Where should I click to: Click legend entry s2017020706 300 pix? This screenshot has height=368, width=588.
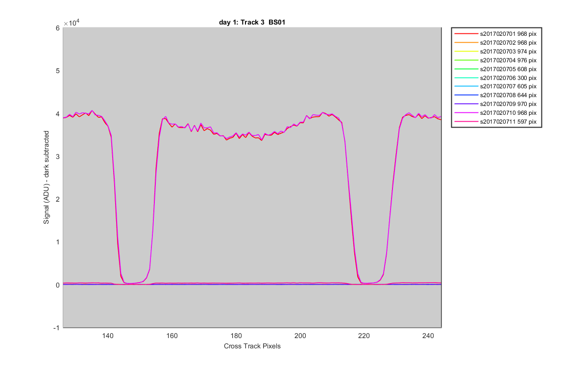(495, 78)
